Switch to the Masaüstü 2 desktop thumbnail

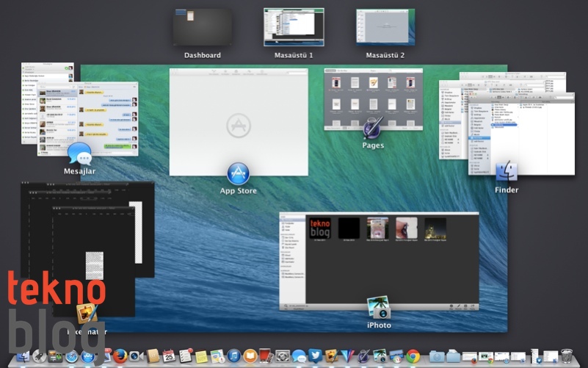click(385, 27)
